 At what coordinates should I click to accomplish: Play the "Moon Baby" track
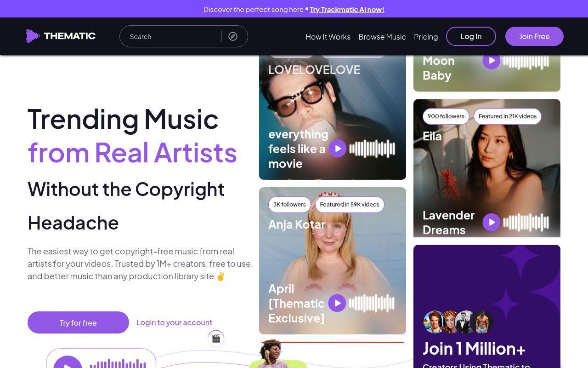pos(492,61)
